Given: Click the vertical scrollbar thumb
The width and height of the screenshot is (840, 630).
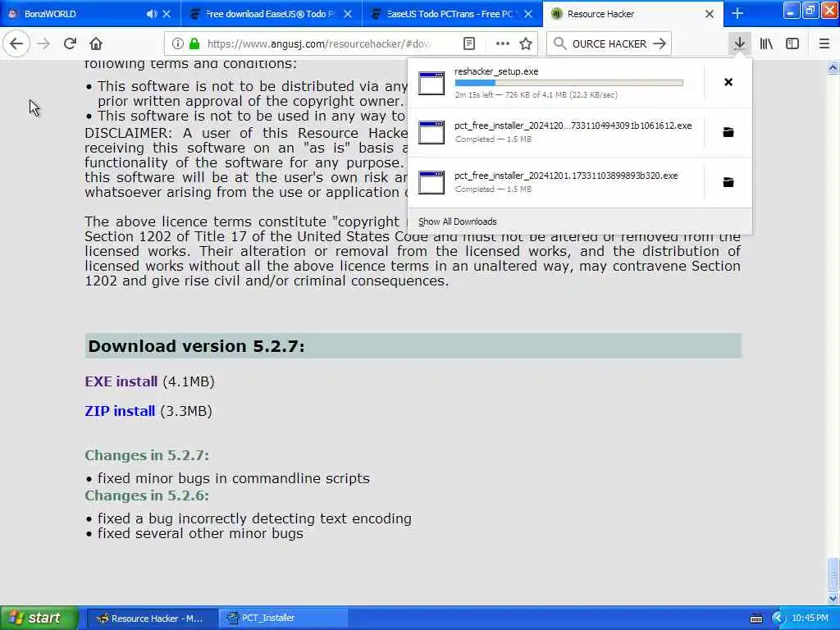Looking at the screenshot, I should 833,574.
